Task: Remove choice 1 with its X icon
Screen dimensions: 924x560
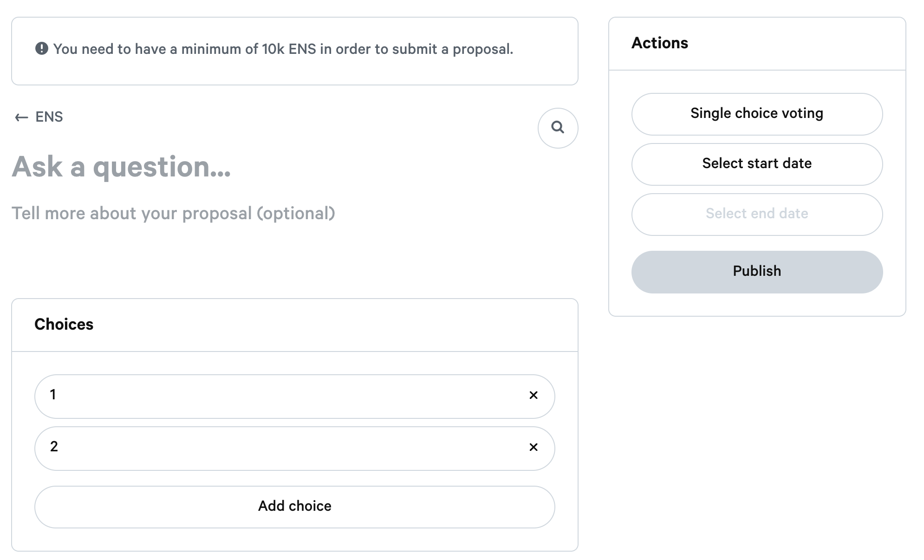Action: point(534,395)
